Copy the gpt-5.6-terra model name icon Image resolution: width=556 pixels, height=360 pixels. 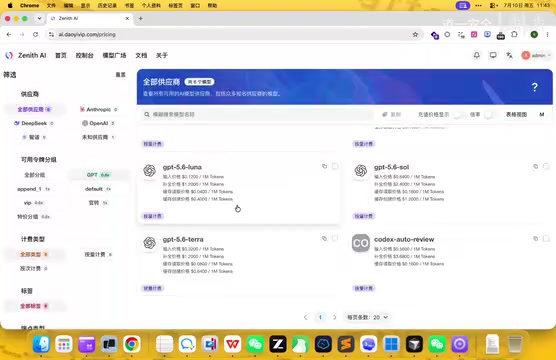click(x=324, y=239)
